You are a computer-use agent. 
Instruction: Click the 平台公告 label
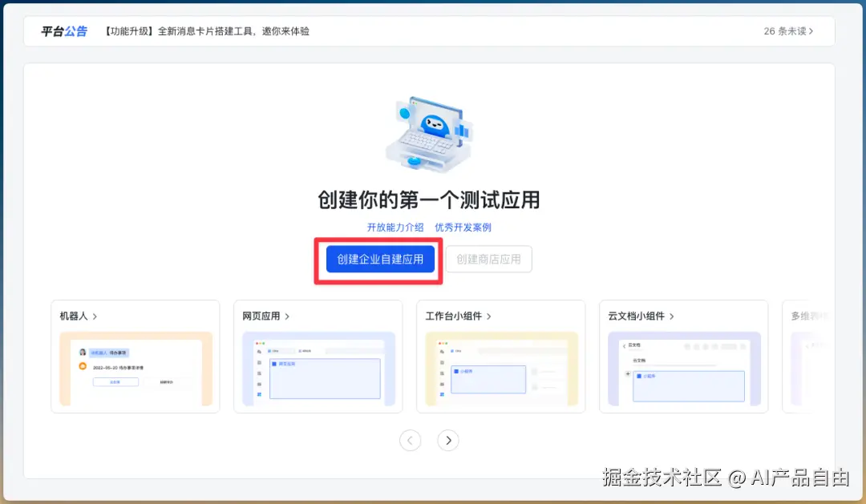click(63, 31)
